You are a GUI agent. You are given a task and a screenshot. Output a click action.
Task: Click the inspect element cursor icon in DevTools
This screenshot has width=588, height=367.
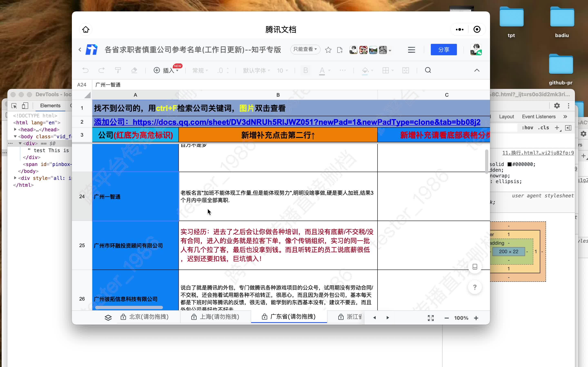(x=14, y=106)
